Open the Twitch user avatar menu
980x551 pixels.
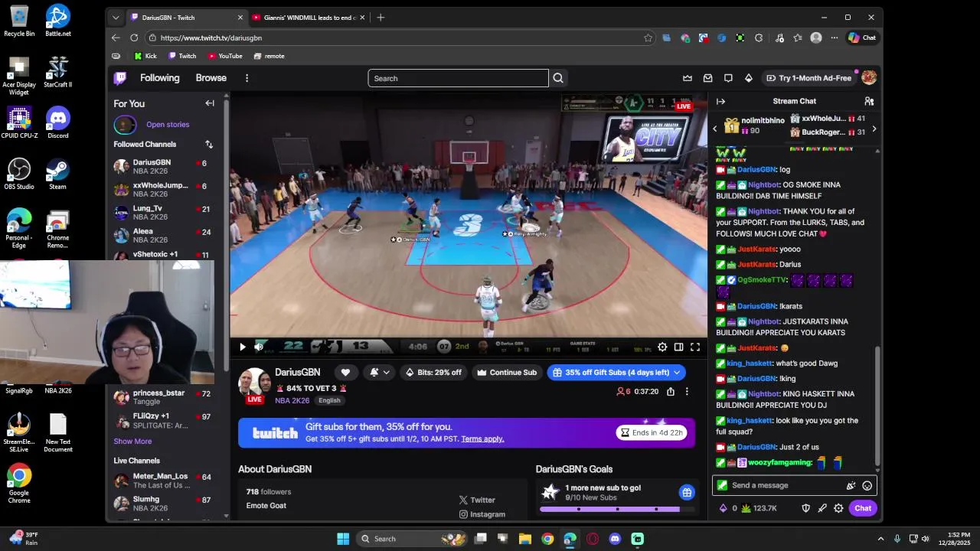point(869,78)
